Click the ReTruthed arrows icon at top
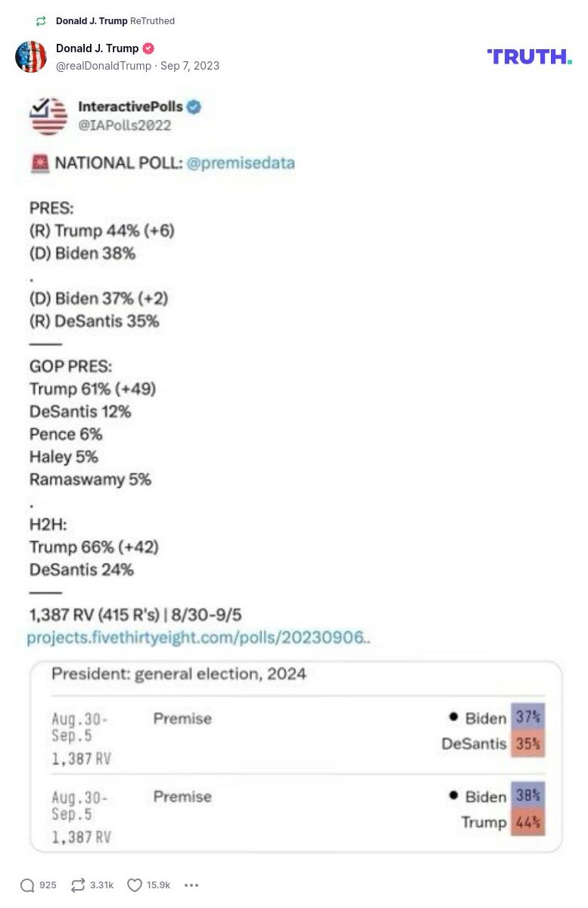588x908 pixels. tap(41, 21)
